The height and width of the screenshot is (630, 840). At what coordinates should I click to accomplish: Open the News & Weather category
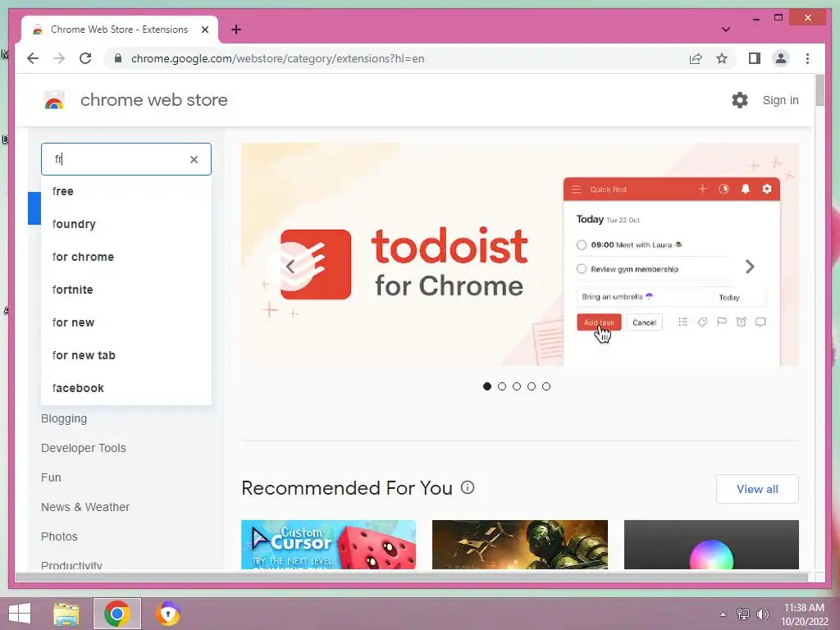pos(85,507)
